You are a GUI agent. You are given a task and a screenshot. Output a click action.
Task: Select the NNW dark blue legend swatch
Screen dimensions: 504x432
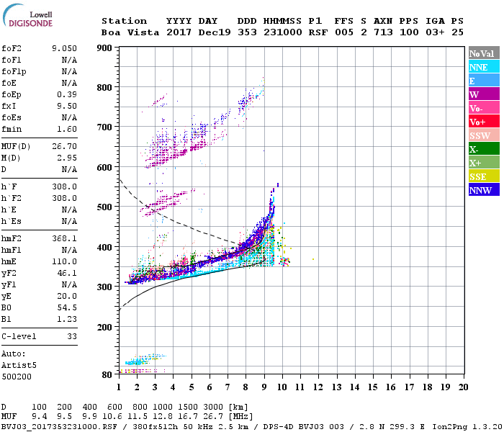(x=484, y=189)
